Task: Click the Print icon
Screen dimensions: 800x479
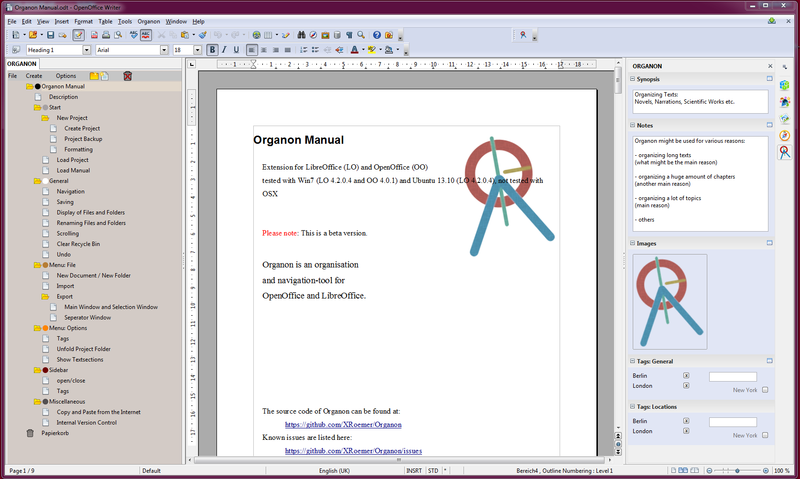Action: 106,35
